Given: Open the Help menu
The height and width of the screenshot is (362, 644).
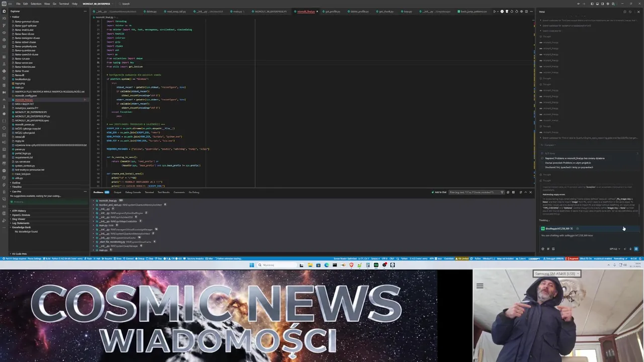Looking at the screenshot, I should coord(74,4).
